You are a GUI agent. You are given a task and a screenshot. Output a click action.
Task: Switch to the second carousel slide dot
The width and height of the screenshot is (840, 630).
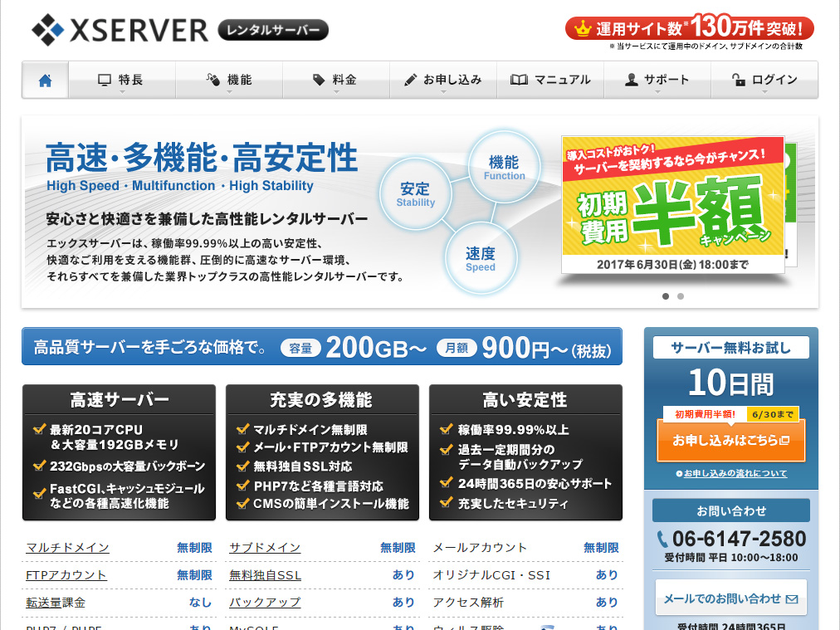pos(681,296)
